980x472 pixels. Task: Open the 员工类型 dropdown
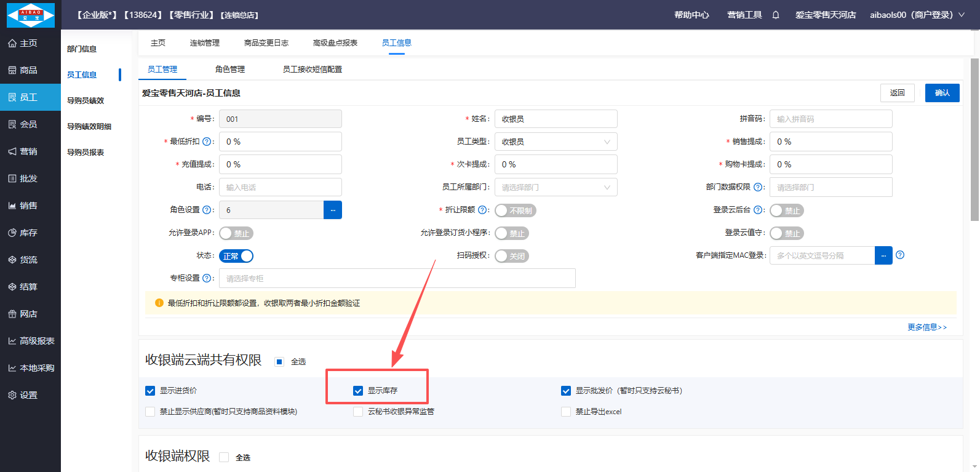click(x=556, y=142)
